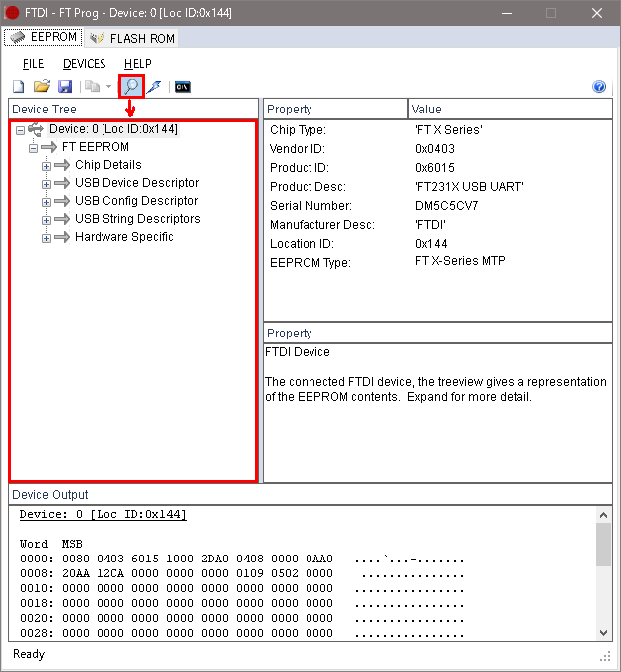The height and width of the screenshot is (672, 621).
Task: Expand the USB String Descriptors node
Action: (x=46, y=220)
